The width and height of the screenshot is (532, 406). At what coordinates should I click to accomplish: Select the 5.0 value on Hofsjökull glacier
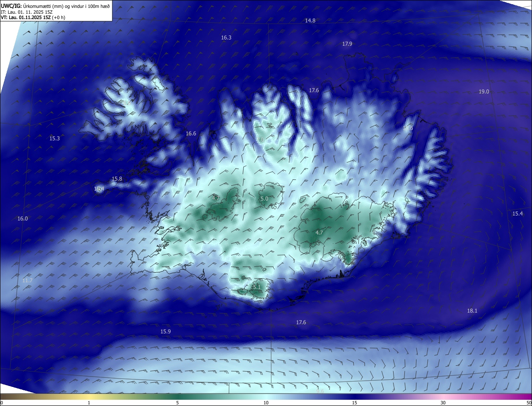[x=264, y=199]
